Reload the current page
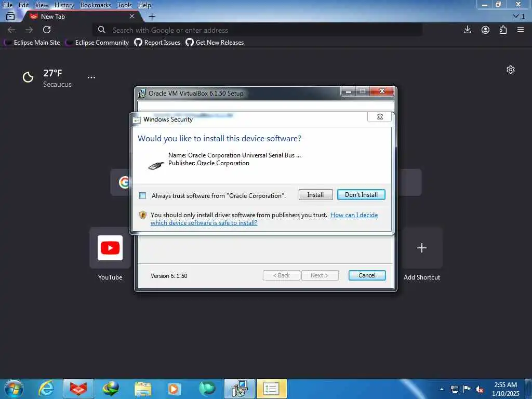 point(47,30)
